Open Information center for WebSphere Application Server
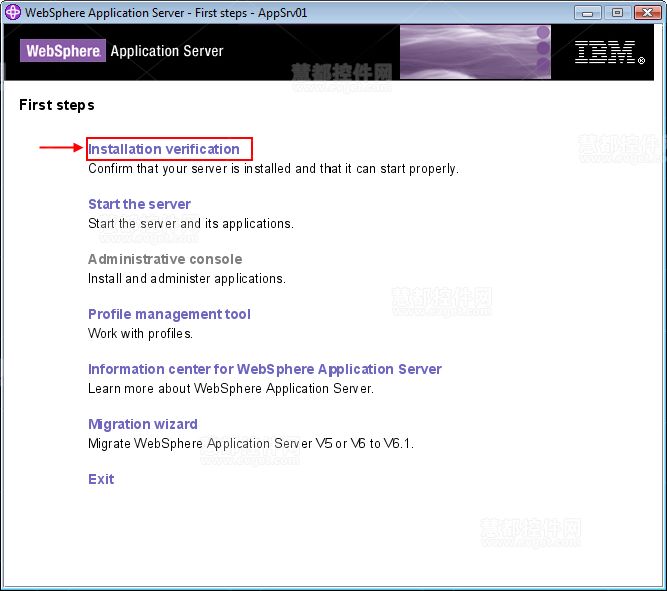Screen dimensions: 667x591 coord(265,369)
